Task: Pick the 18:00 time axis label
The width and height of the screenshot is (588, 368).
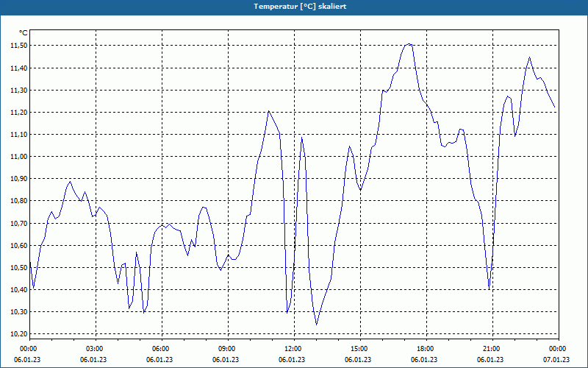Action: [426, 349]
